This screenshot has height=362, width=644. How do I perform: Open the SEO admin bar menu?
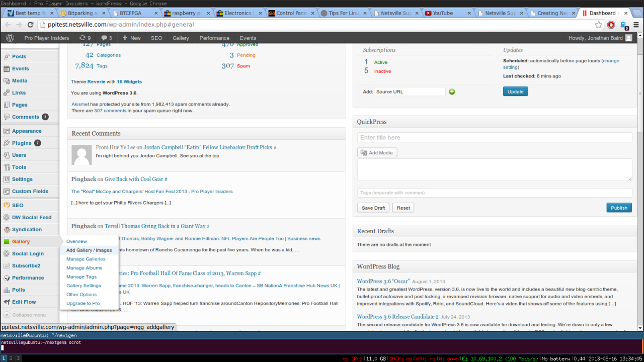156,38
